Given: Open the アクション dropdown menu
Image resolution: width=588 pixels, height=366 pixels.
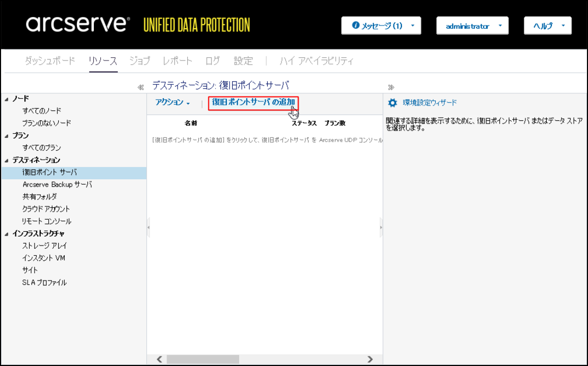Looking at the screenshot, I should [172, 102].
